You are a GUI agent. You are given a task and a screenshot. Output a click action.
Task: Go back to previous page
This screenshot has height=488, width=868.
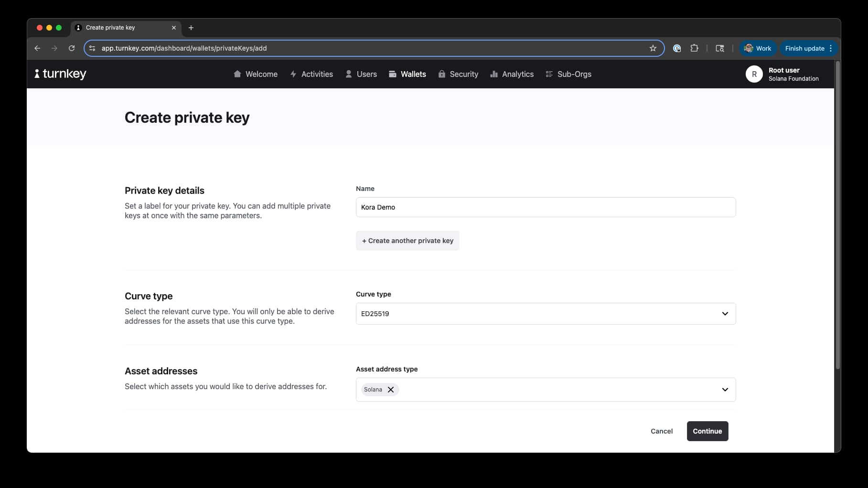(37, 48)
